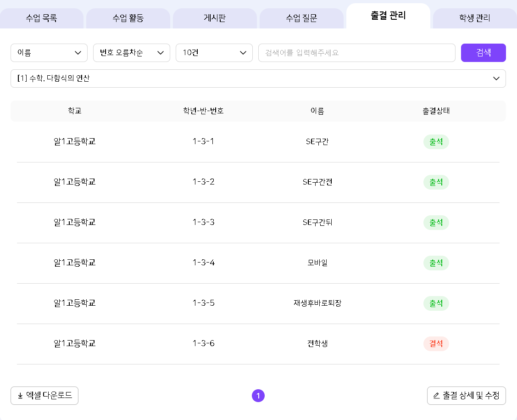Viewport: 517px width, 420px height.
Task: Select the student row named 모바일
Action: click(317, 263)
